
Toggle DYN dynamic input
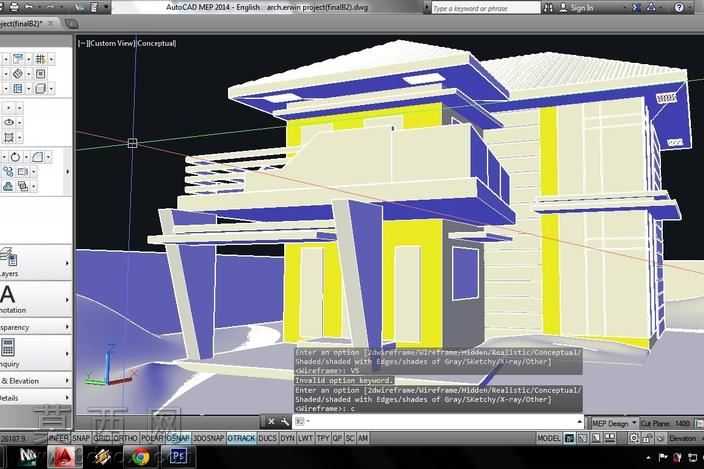tap(287, 438)
